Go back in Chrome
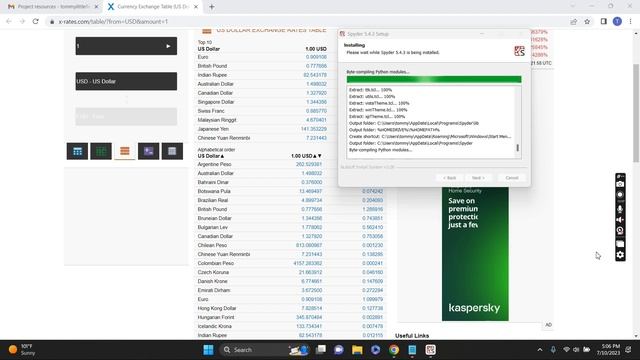640x360 pixels. coord(9,21)
